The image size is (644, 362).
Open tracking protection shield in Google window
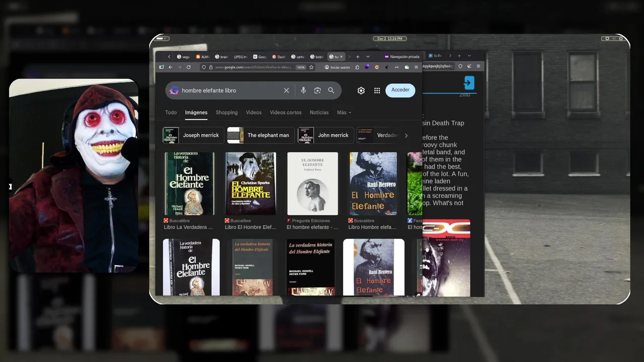pyautogui.click(x=204, y=67)
